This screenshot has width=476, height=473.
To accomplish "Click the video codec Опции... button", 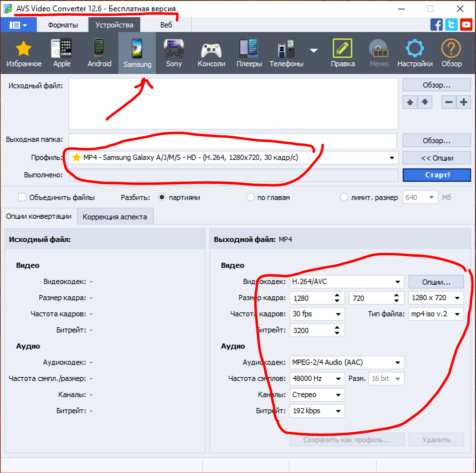I will click(436, 282).
